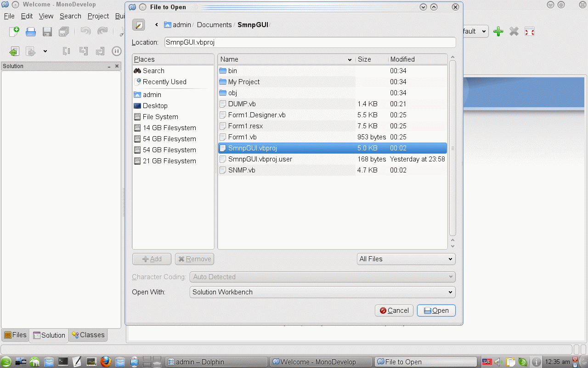Click the blue Open File toolbar icon
This screenshot has width=588, height=368.
coord(31,32)
